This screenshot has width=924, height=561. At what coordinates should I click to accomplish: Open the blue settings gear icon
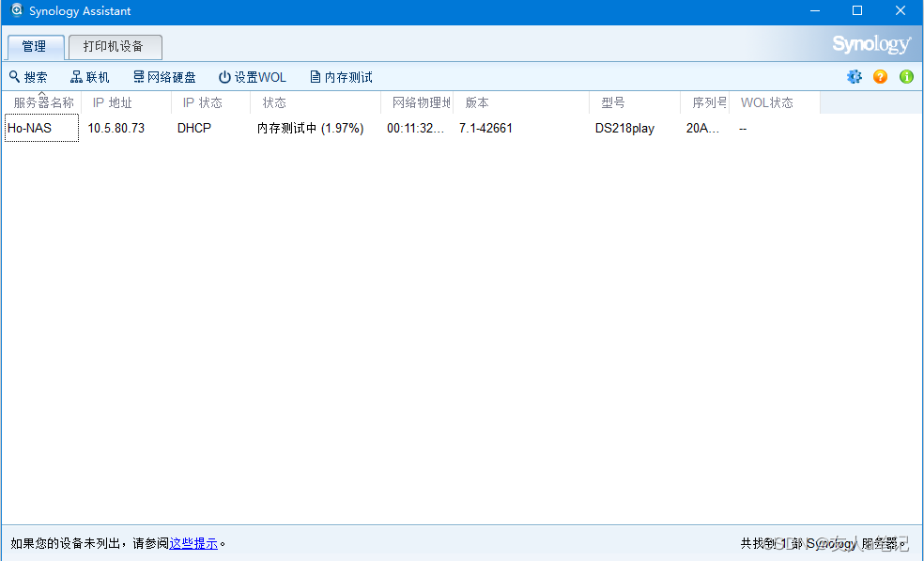point(854,77)
